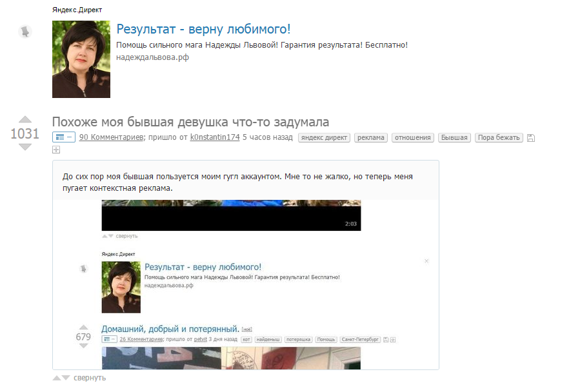Click the large ad's woman photo thumbnail
The height and width of the screenshot is (392, 571).
(x=81, y=59)
